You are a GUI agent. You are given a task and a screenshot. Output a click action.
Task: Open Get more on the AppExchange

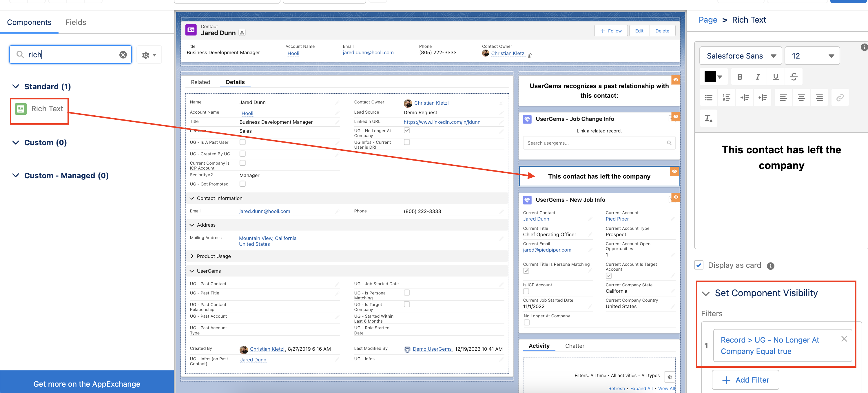87,383
